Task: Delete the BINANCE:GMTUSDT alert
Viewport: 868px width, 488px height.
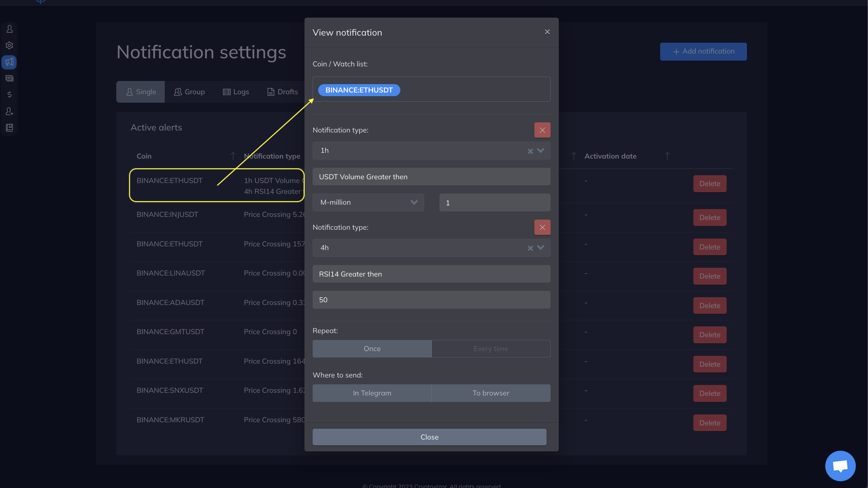Action: point(710,335)
